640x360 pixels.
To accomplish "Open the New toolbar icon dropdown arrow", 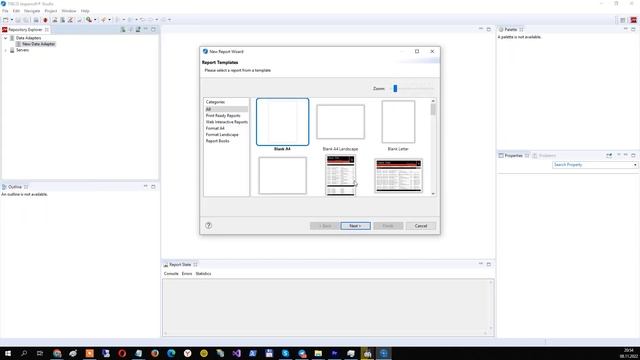I will pyautogui.click(x=12, y=20).
